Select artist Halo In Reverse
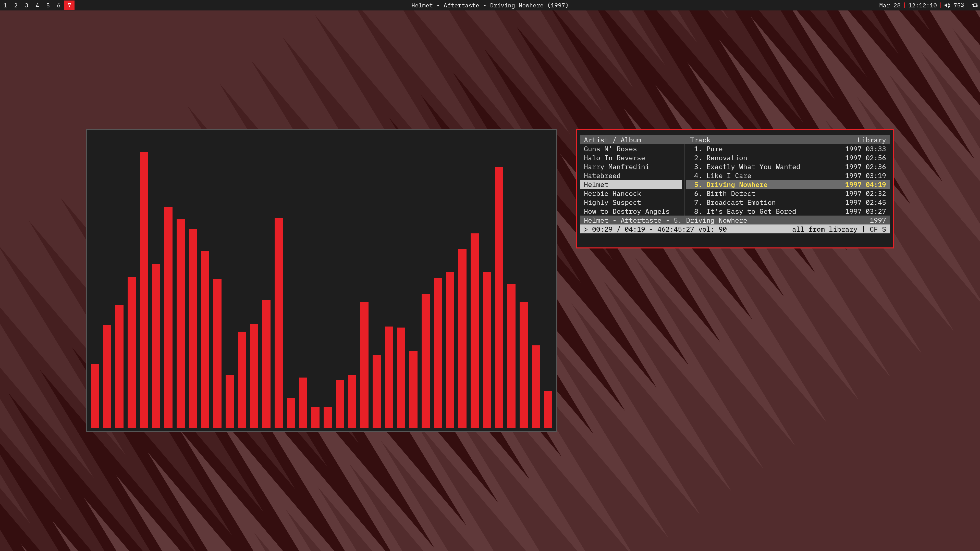Viewport: 980px width, 551px height. pyautogui.click(x=631, y=158)
